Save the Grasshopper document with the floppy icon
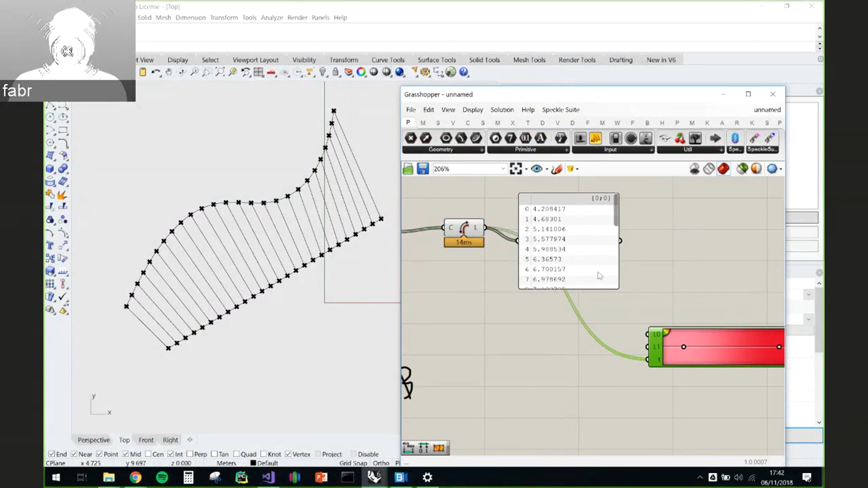Viewport: 868px width, 488px height. point(422,169)
